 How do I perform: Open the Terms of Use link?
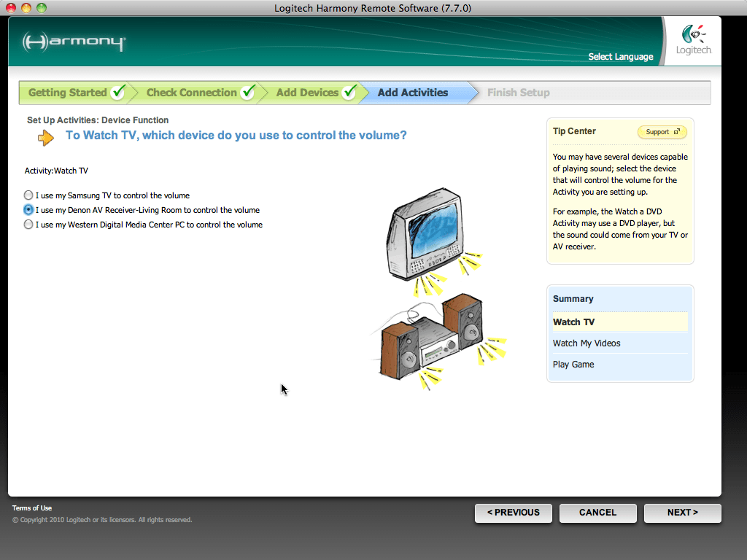32,508
